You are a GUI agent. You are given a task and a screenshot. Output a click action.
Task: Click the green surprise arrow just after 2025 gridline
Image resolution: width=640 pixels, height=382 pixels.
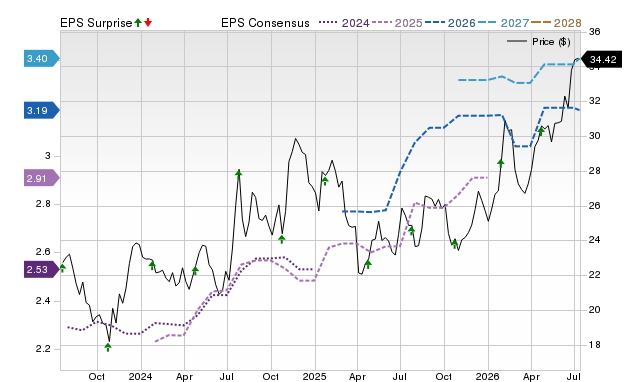(325, 181)
